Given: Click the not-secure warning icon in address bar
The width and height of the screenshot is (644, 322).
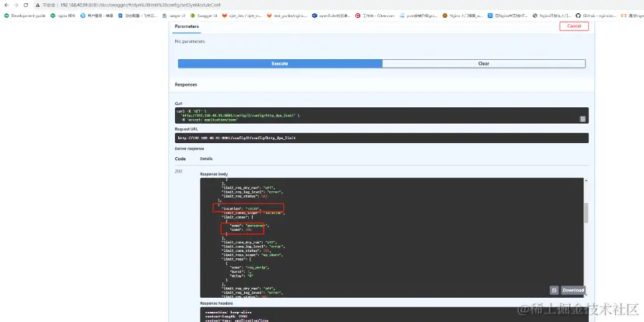Looking at the screenshot, I should click(37, 5).
